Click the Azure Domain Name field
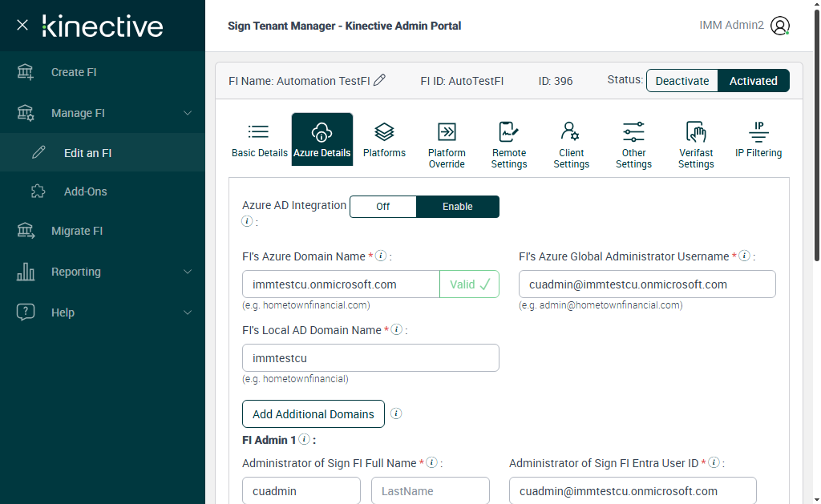This screenshot has height=504, width=821. (x=341, y=284)
